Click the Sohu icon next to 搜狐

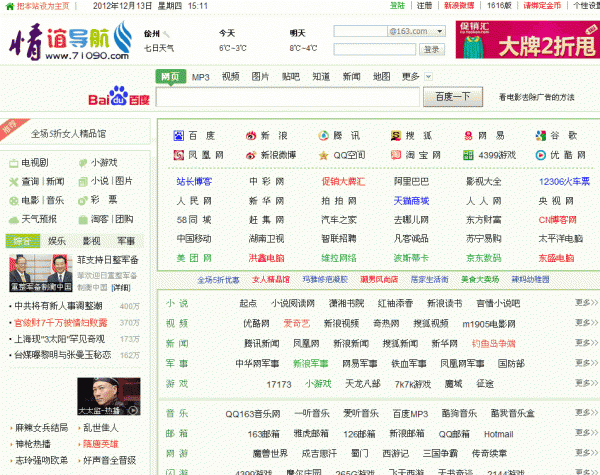pos(396,135)
